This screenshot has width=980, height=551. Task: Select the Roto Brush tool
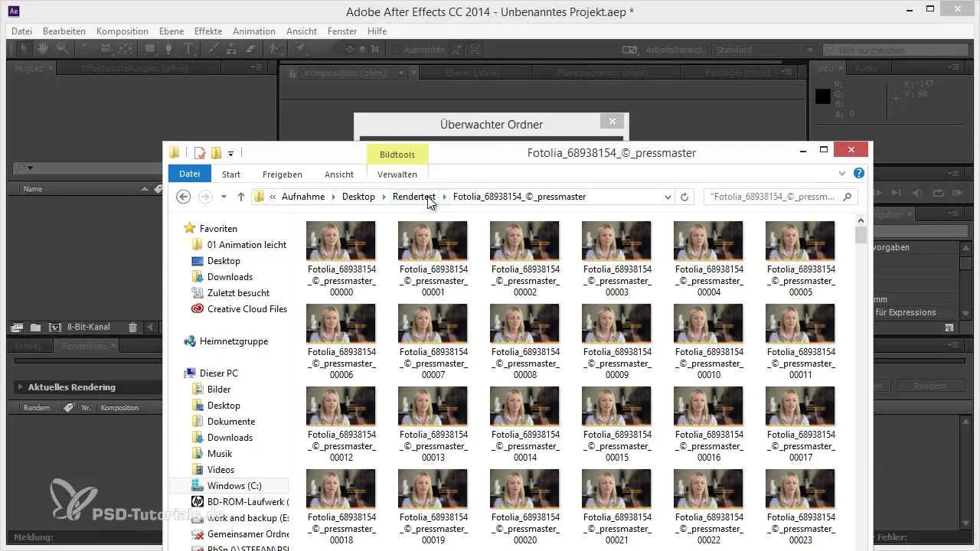click(276, 49)
